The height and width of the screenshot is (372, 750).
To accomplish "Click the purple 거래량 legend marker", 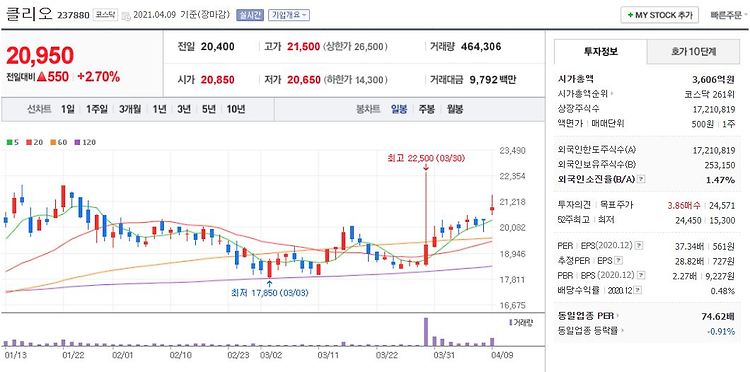I will tap(510, 323).
